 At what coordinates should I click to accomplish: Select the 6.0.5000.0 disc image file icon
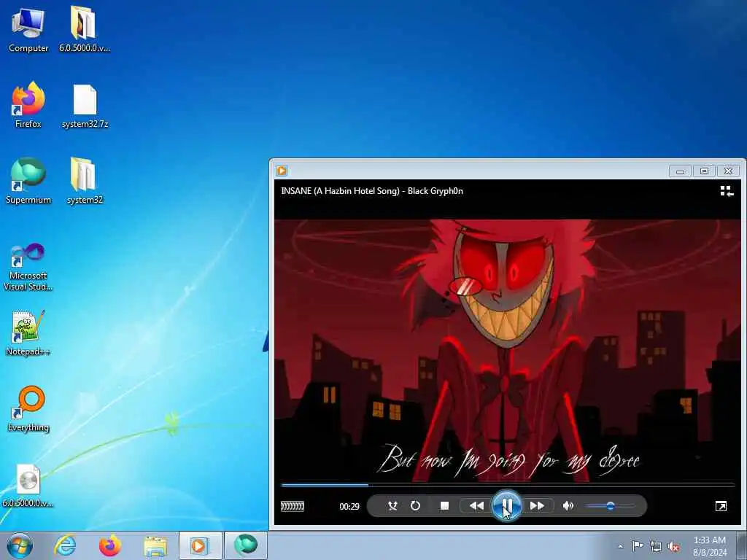tap(28, 485)
